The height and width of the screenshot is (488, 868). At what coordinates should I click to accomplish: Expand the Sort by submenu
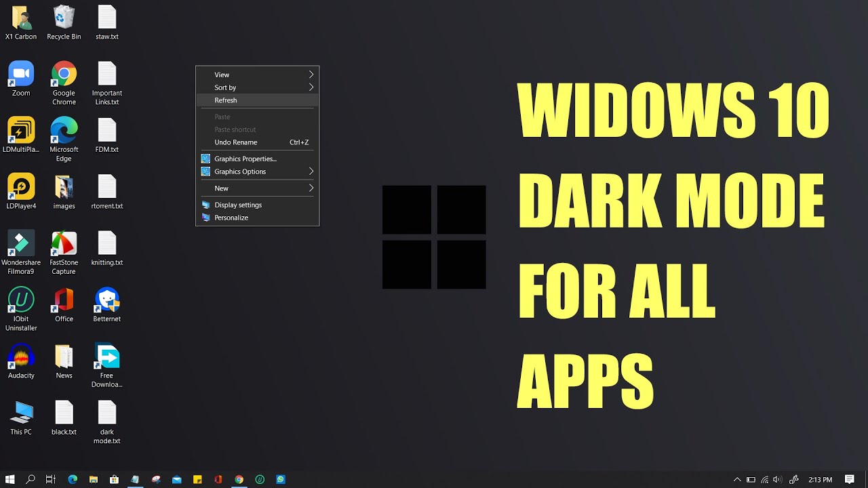[x=257, y=87]
